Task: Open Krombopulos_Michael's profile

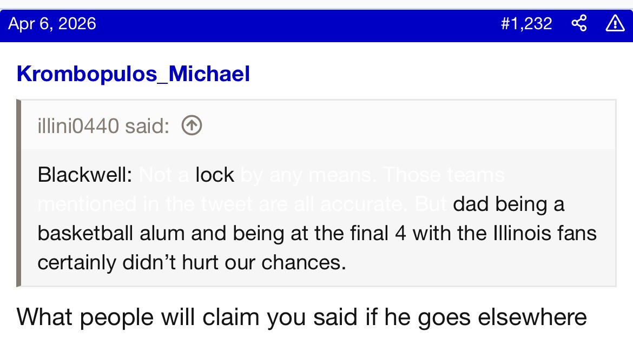Action: 133,74
